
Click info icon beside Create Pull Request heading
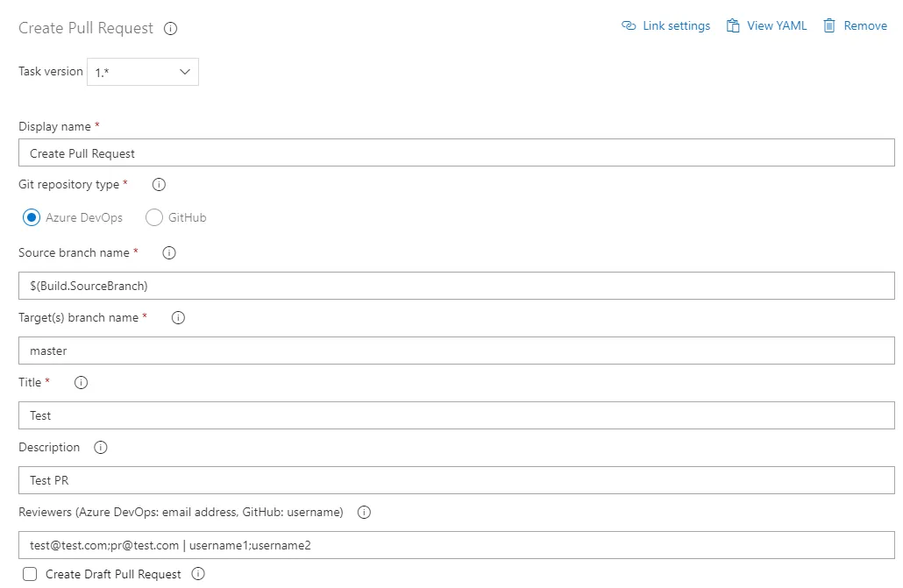click(171, 28)
